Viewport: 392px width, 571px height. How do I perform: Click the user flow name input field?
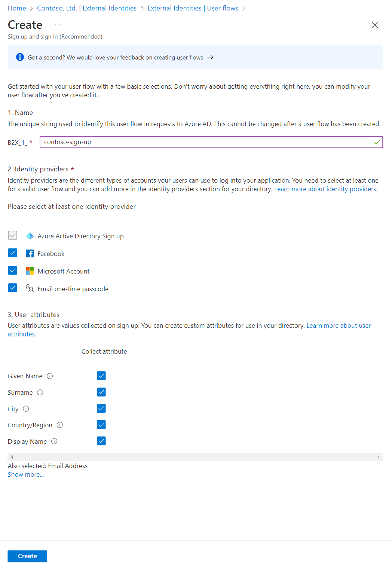pos(207,142)
